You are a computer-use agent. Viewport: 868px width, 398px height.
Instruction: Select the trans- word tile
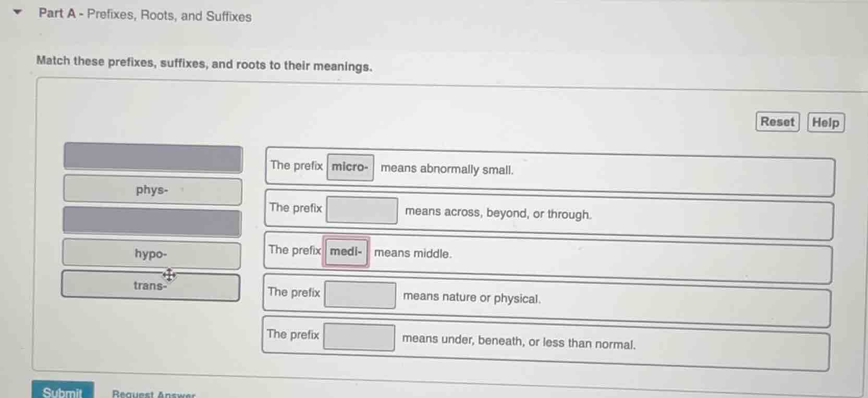coord(151,286)
